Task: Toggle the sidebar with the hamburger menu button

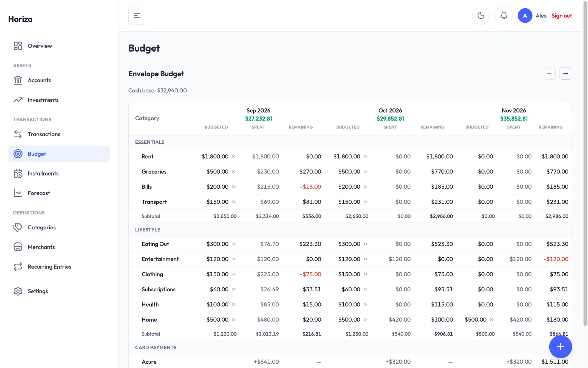Action: 137,16
